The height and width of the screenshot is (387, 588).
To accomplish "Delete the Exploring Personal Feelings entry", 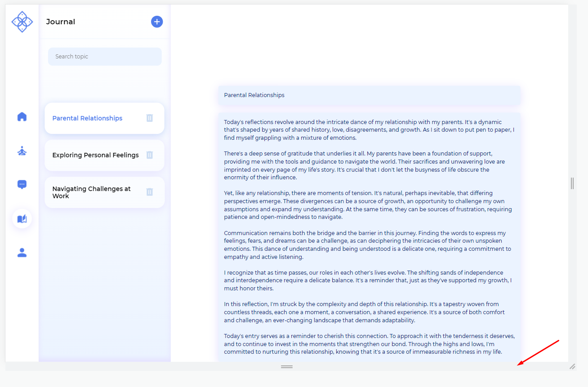I will pos(150,155).
